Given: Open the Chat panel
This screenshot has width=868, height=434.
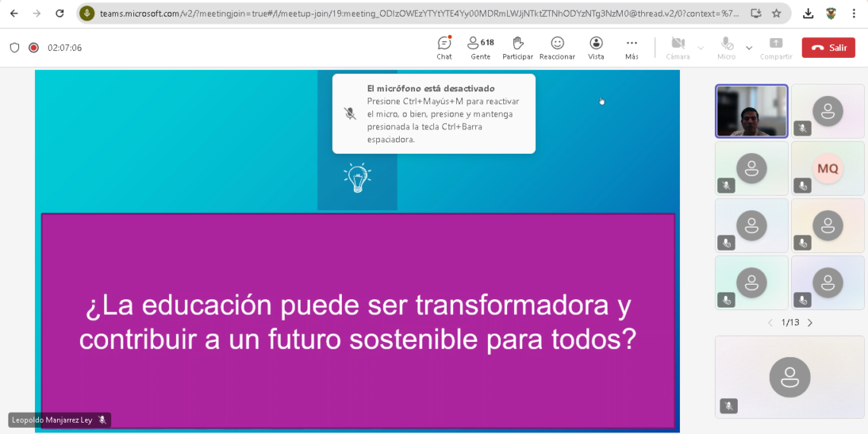Looking at the screenshot, I should pos(444,48).
